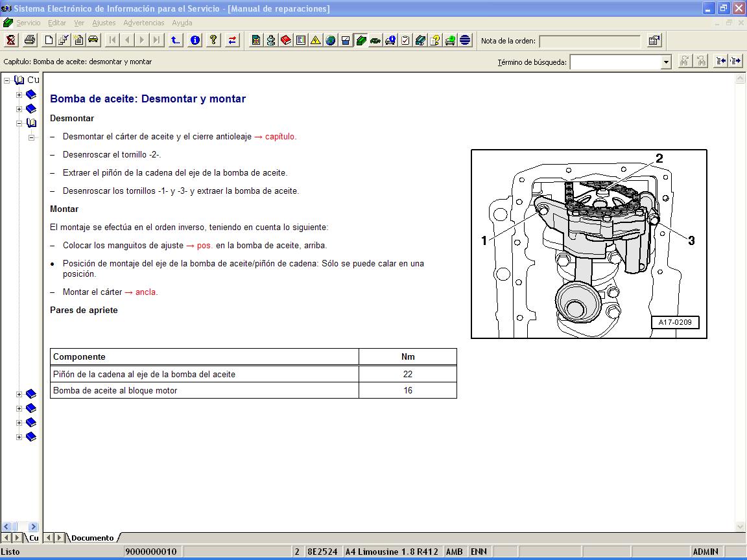Image resolution: width=747 pixels, height=560 pixels.
Task: Click the teal book toolbar icon
Action: click(420, 40)
